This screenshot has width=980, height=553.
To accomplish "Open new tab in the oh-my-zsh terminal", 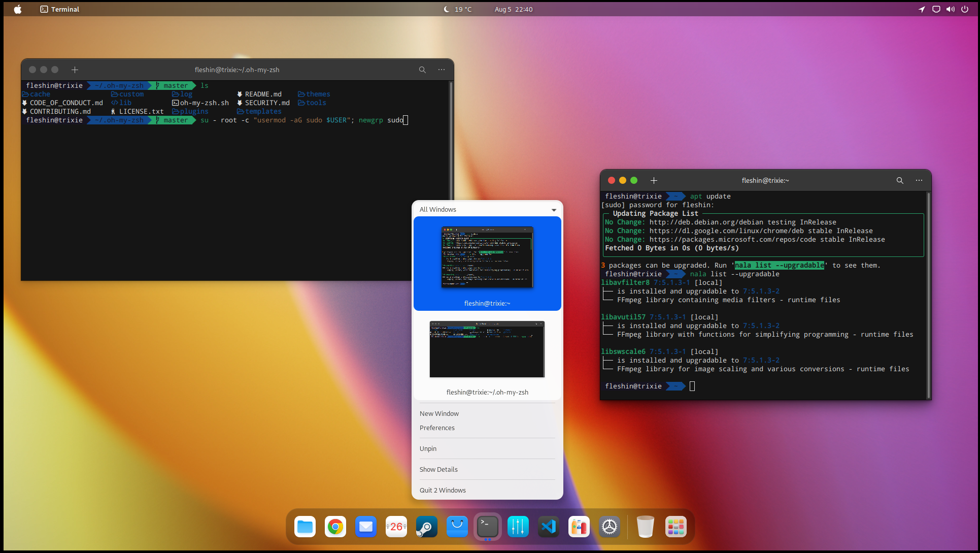I will 75,70.
